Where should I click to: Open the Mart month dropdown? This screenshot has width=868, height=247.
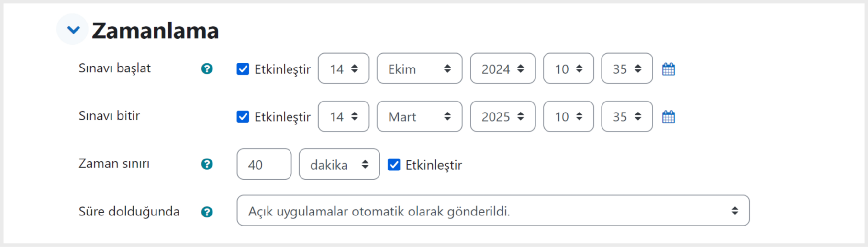pyautogui.click(x=420, y=117)
